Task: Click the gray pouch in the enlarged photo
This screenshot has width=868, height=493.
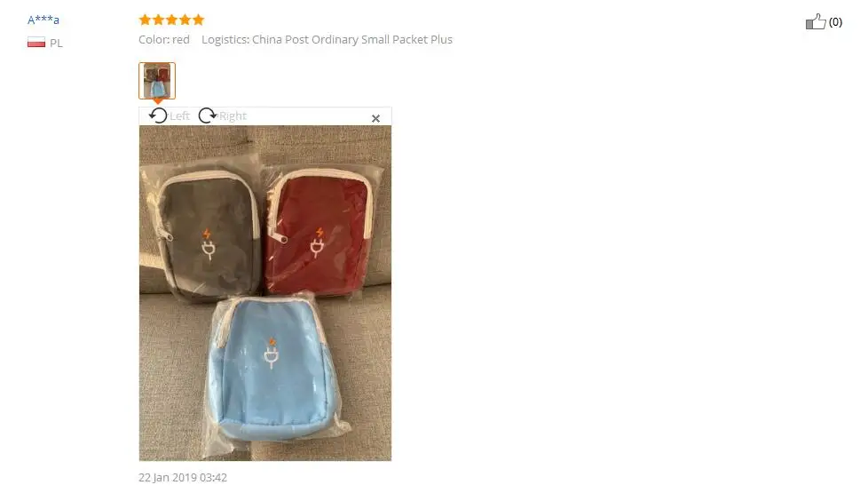Action: [x=209, y=235]
